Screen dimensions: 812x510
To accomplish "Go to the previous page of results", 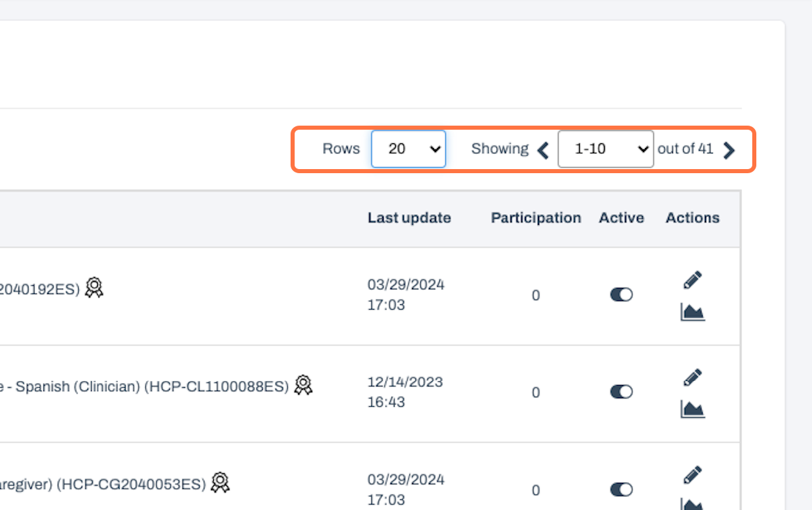I will tap(542, 151).
